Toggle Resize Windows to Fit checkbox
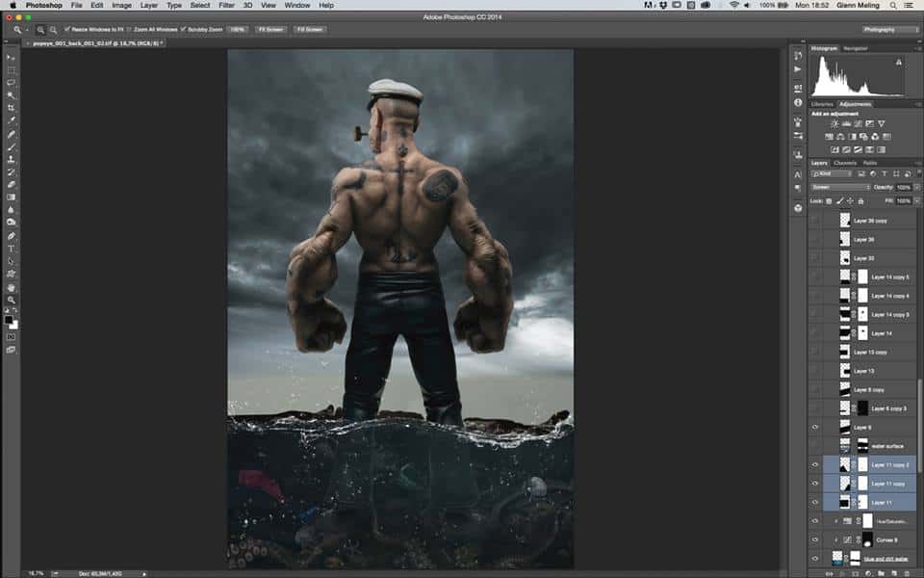This screenshot has width=924, height=578. [65, 29]
